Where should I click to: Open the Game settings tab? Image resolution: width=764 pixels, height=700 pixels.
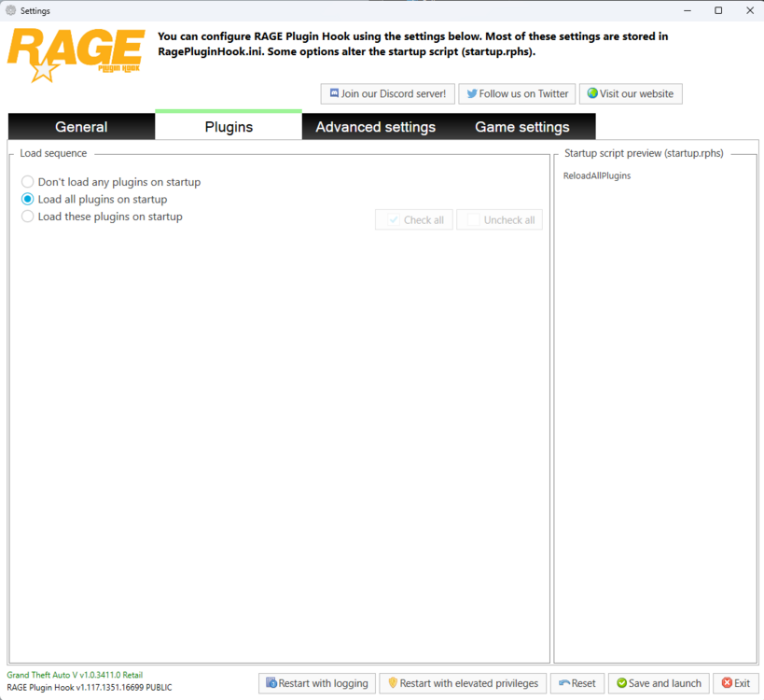coord(522,126)
